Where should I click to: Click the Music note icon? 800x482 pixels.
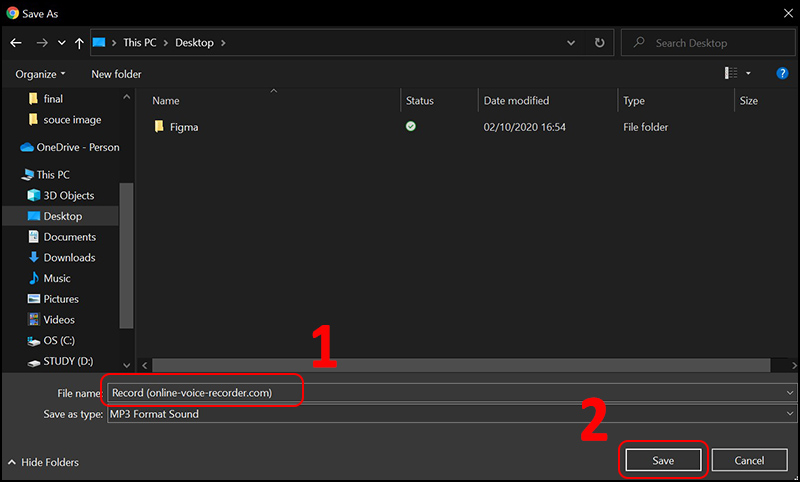point(34,278)
